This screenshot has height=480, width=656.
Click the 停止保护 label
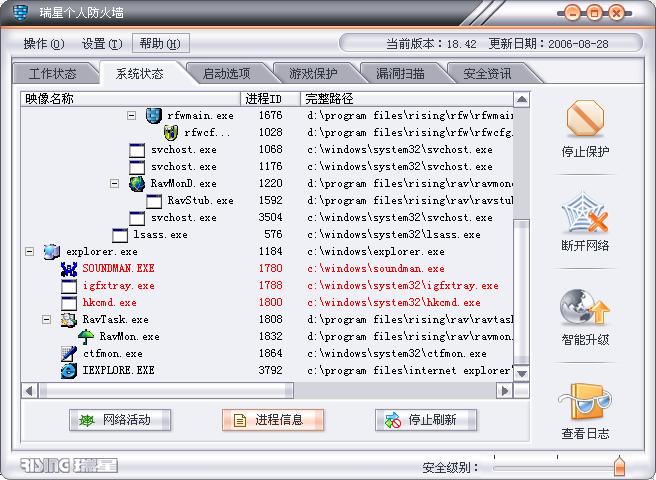585,151
